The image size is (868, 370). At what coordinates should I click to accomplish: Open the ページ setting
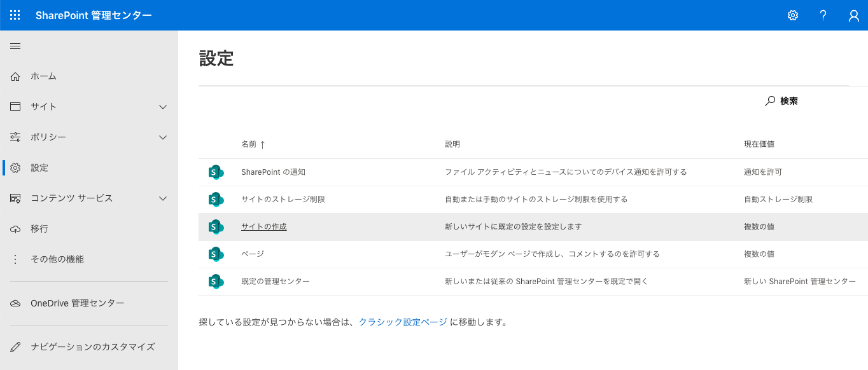coord(253,254)
